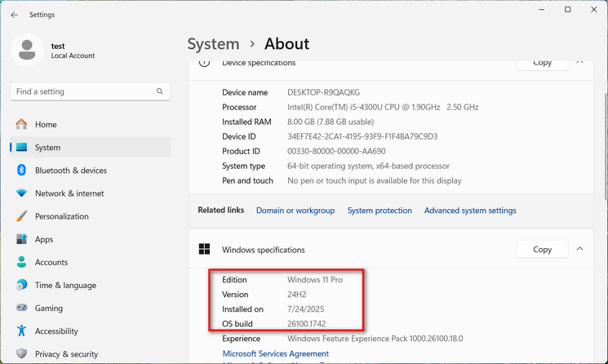Click the Accessibility figure icon
Image resolution: width=608 pixels, height=364 pixels.
point(21,331)
